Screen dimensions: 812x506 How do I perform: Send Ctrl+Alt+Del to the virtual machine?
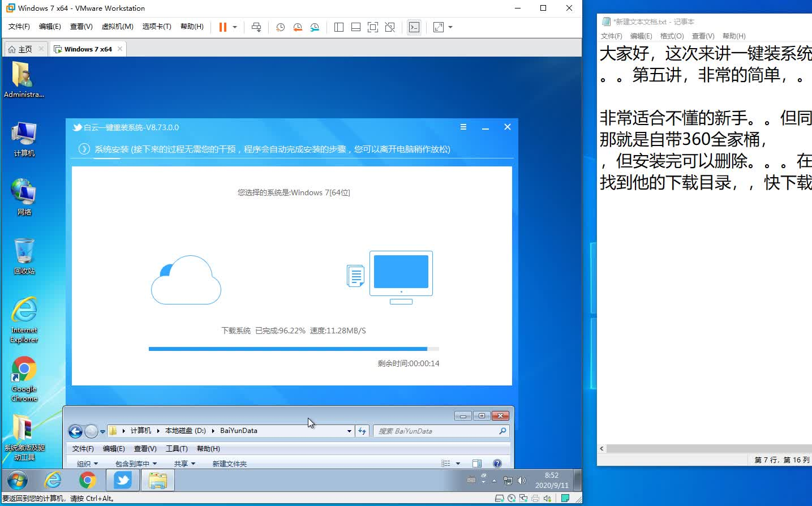(x=256, y=27)
